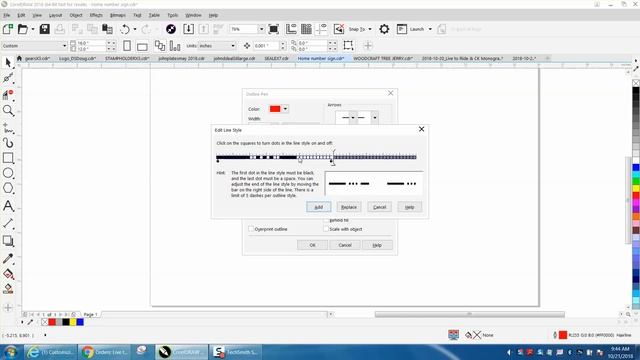The image size is (640, 360).
Task: Expand the Snap To dropdown
Action: tap(370, 29)
